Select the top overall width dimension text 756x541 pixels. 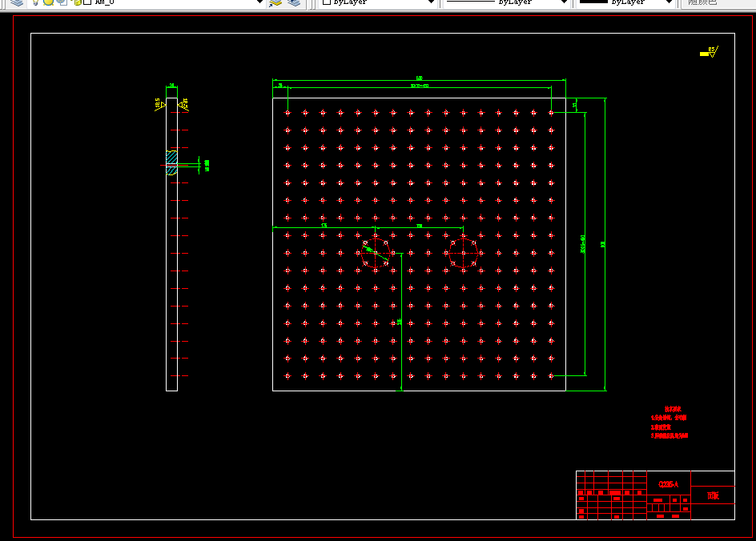coord(420,78)
